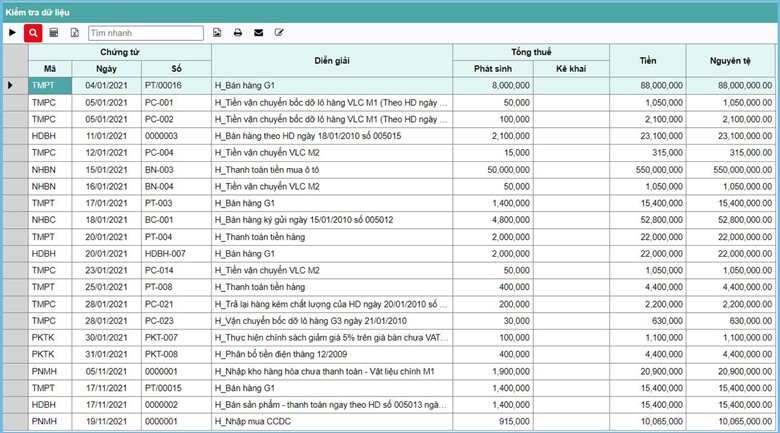This screenshot has width=780, height=433.
Task: Send by email using the envelope icon
Action: tap(259, 33)
